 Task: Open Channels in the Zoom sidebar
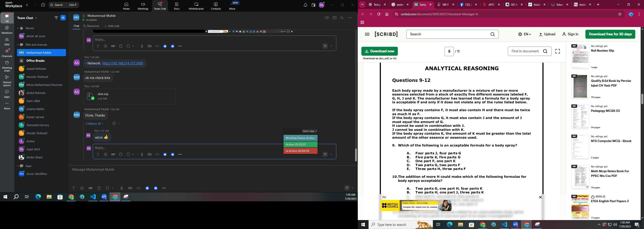[x=7, y=53]
